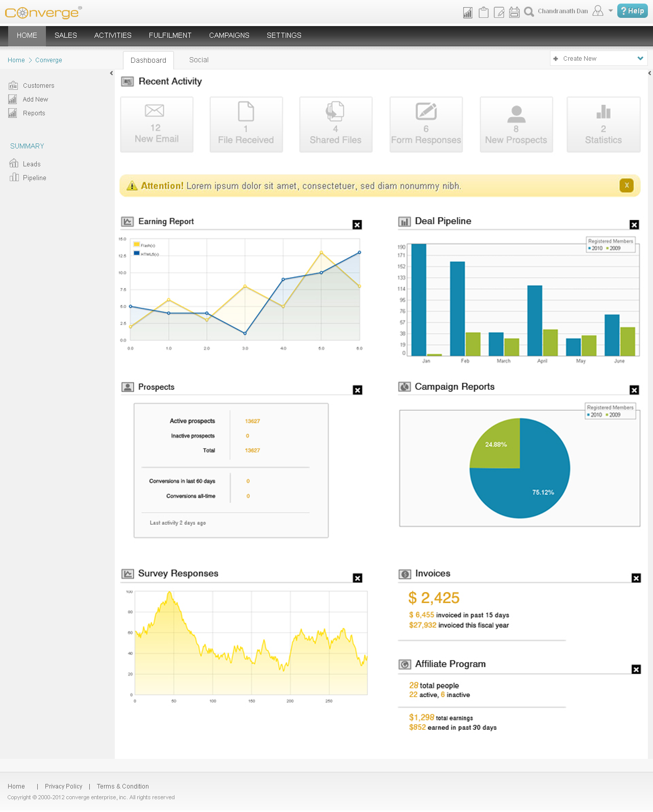Screen dimensions: 653x812
Task: Open the SETTINGS menu
Action: [284, 35]
